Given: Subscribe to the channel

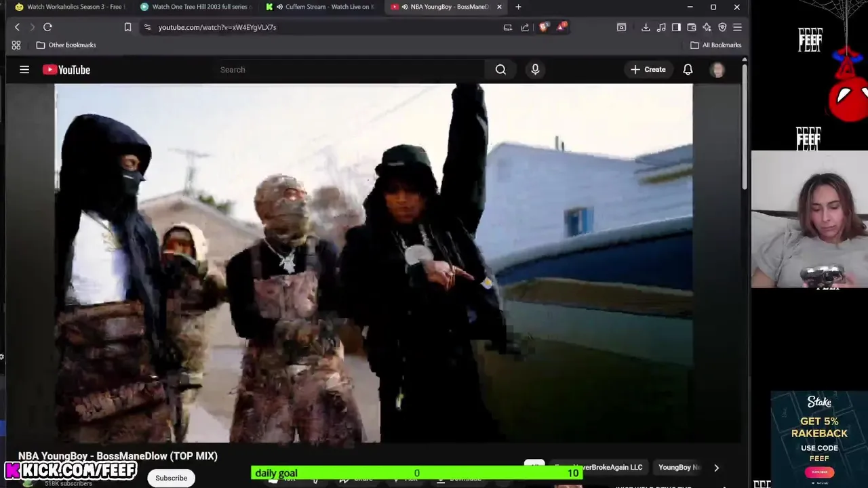Looking at the screenshot, I should click(x=171, y=478).
